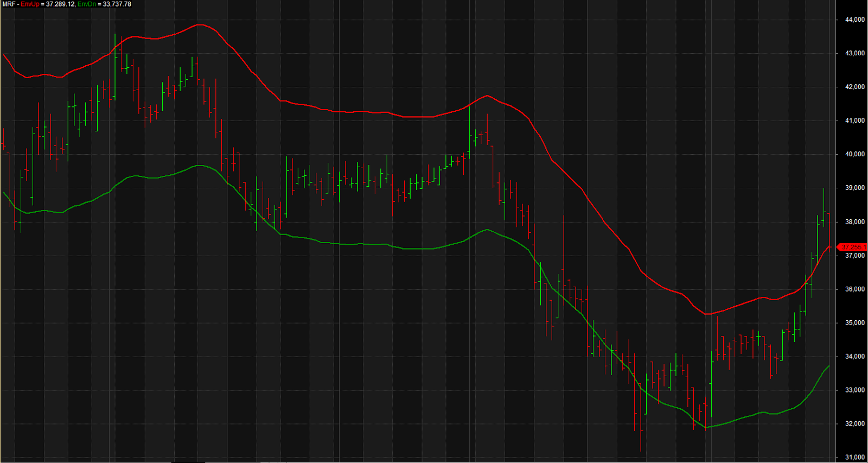Image resolution: width=868 pixels, height=463 pixels.
Task: Click the red 37,255.1 last price marker
Action: (x=852, y=247)
